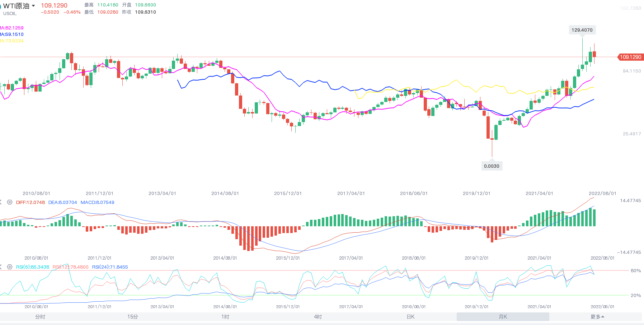Click the 25.4917 price axis label
Screen dimensions: 644x325
632,134
